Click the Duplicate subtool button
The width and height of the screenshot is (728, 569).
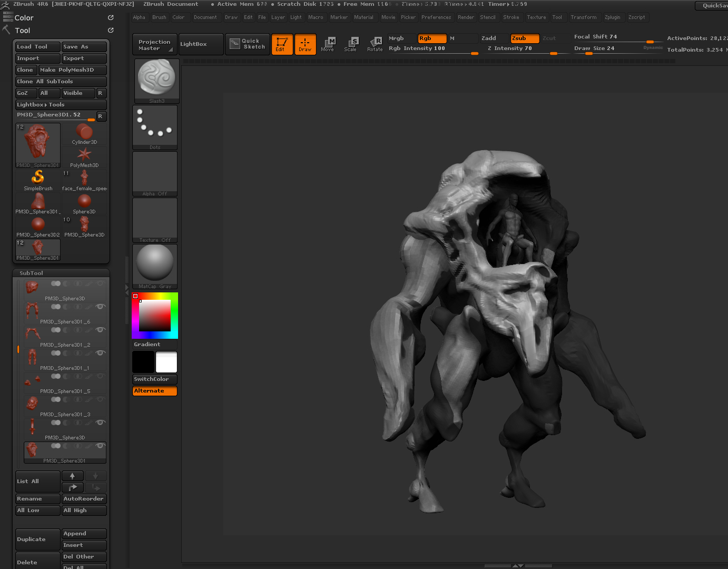pos(37,539)
